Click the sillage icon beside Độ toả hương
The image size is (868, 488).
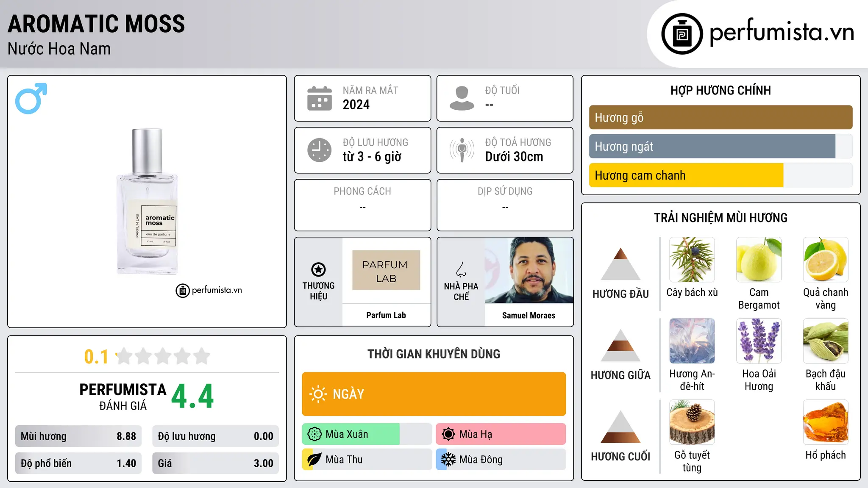(462, 150)
